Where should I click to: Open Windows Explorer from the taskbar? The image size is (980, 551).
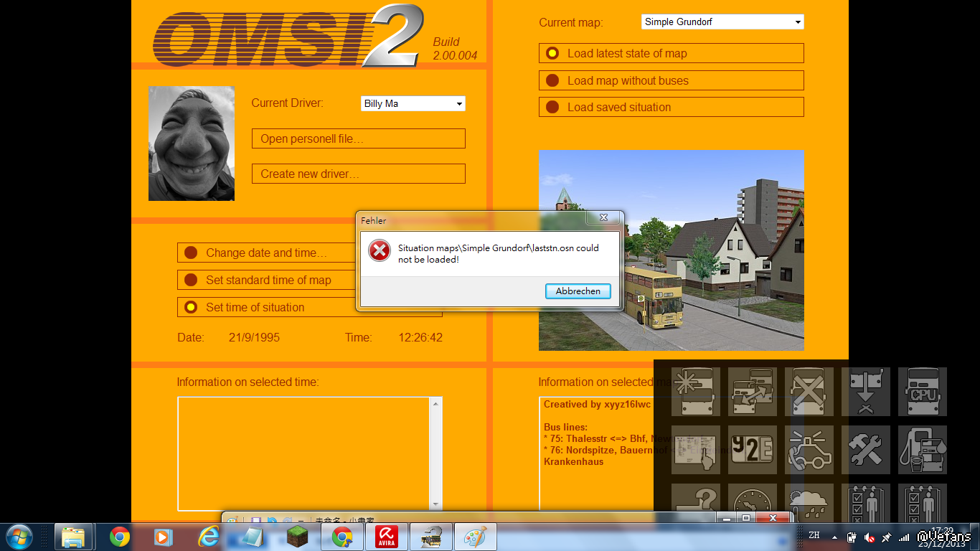74,537
